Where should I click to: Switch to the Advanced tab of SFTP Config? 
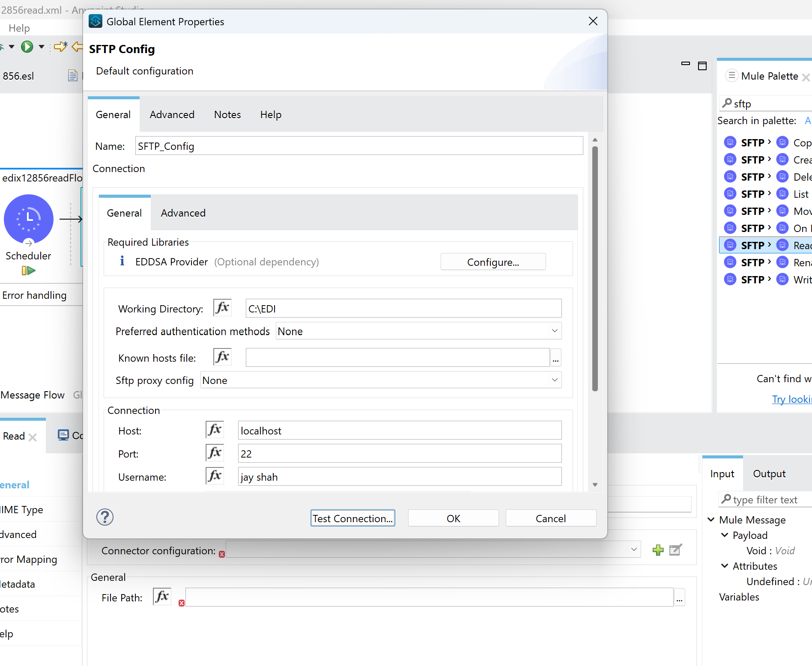click(172, 114)
